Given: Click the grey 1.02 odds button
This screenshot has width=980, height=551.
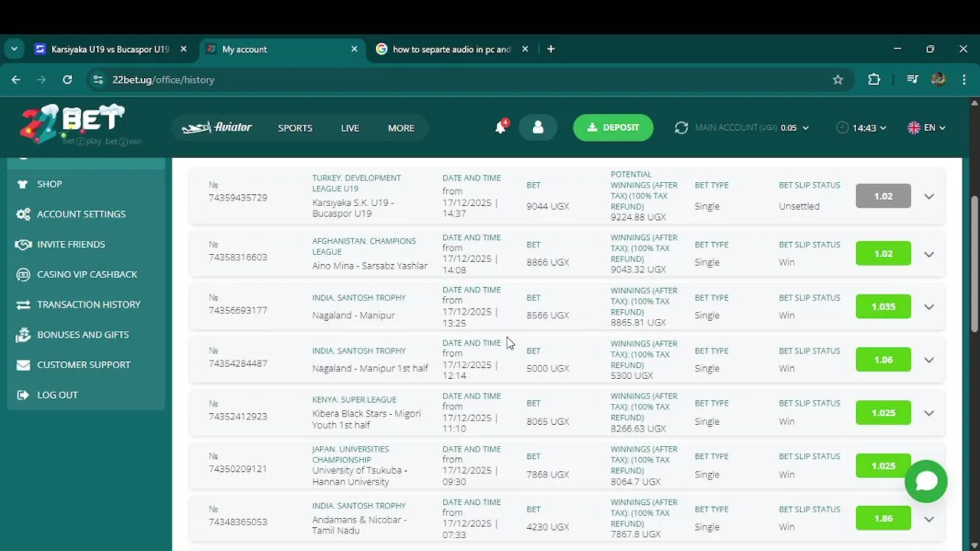Looking at the screenshot, I should click(884, 196).
